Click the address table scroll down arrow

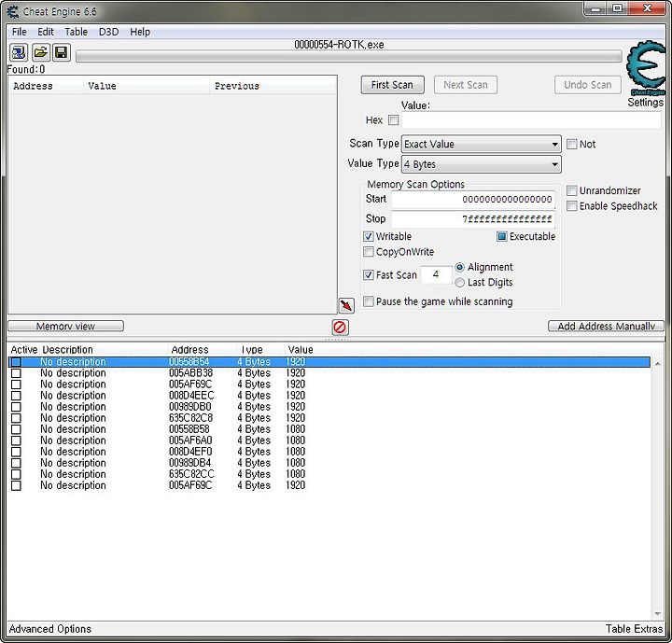657,614
